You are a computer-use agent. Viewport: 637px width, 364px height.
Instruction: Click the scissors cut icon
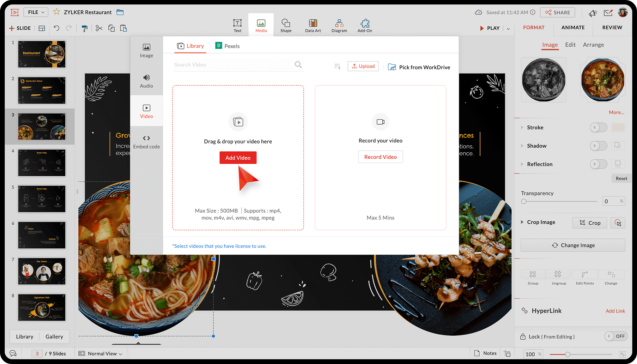(99, 28)
